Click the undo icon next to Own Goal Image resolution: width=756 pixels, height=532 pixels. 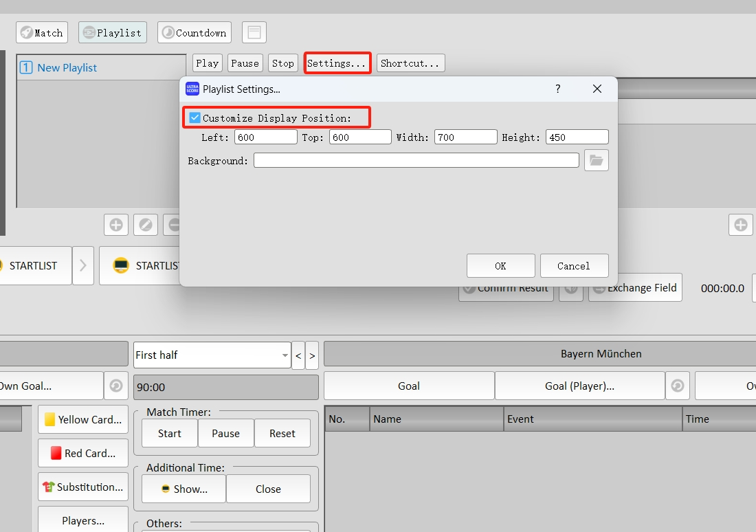tap(115, 386)
